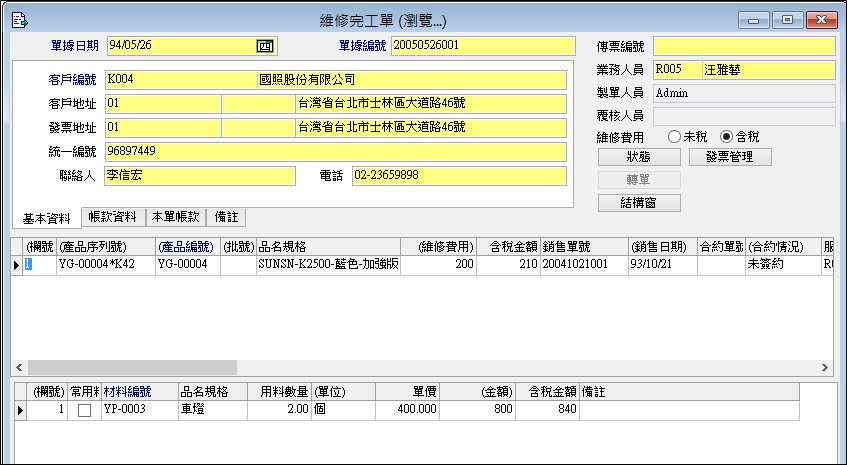Open the 本單帳款 tab
The height and width of the screenshot is (465, 847).
click(175, 217)
